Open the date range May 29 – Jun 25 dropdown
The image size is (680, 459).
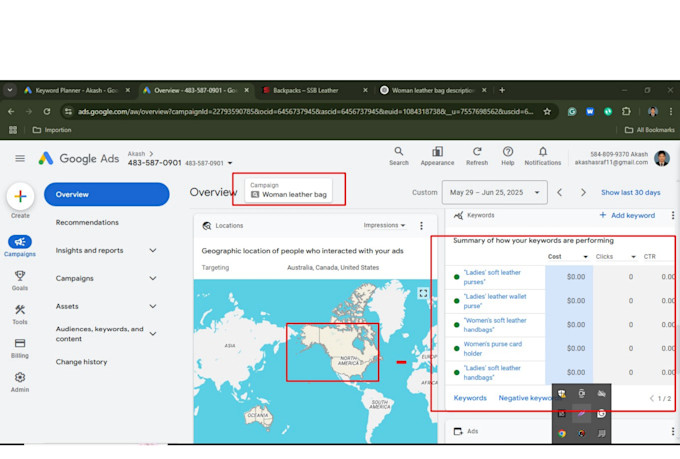pyautogui.click(x=494, y=192)
